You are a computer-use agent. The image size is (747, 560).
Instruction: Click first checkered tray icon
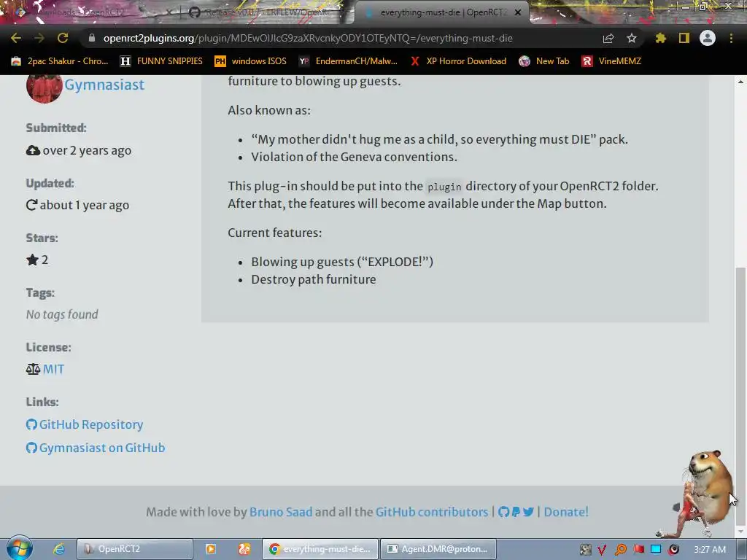point(586,550)
